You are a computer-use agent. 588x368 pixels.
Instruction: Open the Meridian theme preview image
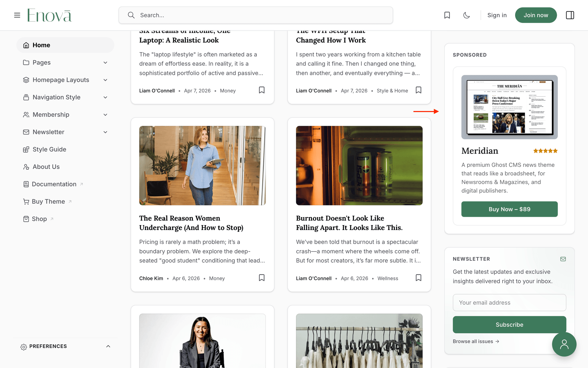click(x=509, y=107)
